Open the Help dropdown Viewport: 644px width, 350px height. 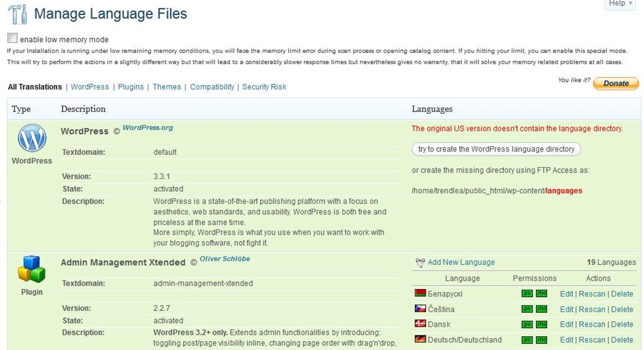pos(620,4)
